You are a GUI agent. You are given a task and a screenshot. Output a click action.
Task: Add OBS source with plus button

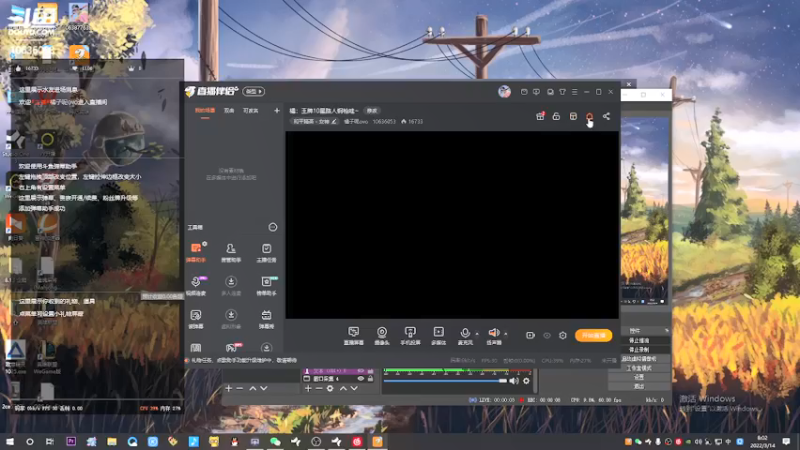click(308, 389)
